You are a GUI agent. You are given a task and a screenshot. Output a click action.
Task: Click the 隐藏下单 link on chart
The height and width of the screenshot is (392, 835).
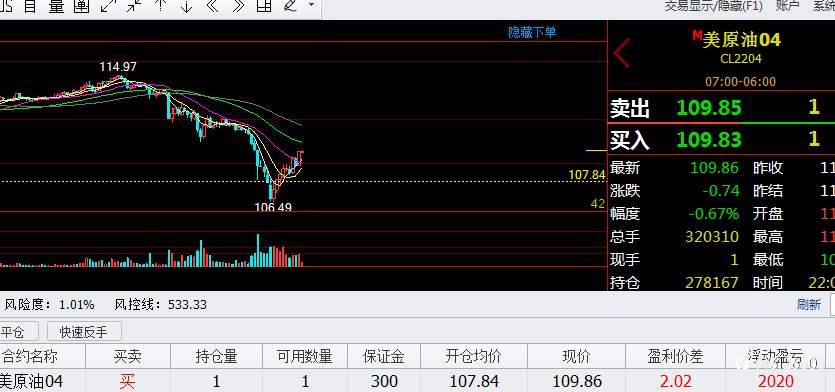tap(532, 32)
